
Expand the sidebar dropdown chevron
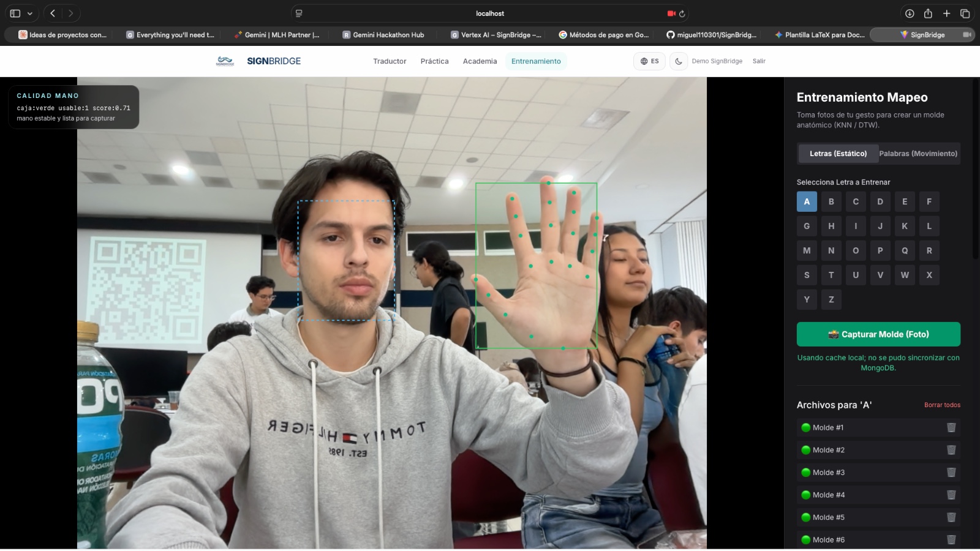(30, 13)
